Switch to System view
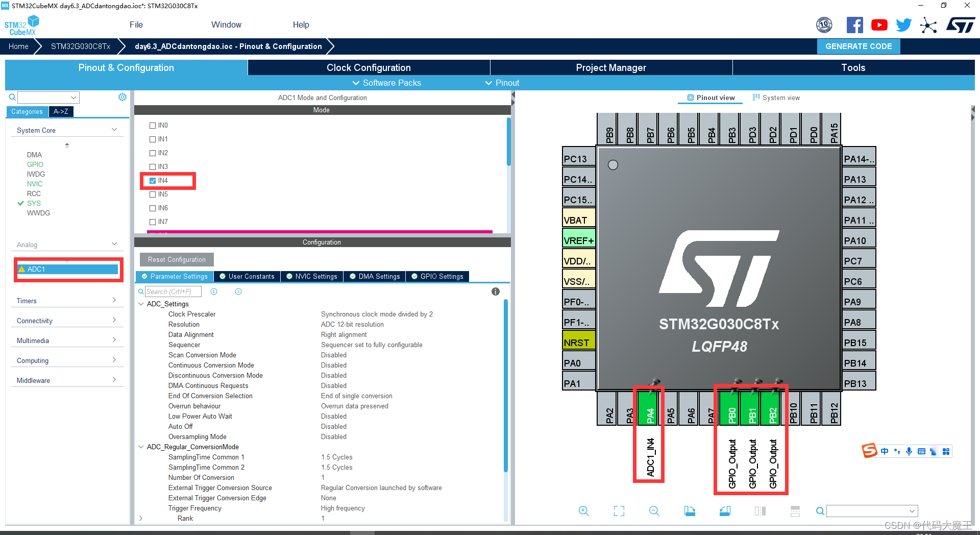This screenshot has width=980, height=535. (776, 98)
